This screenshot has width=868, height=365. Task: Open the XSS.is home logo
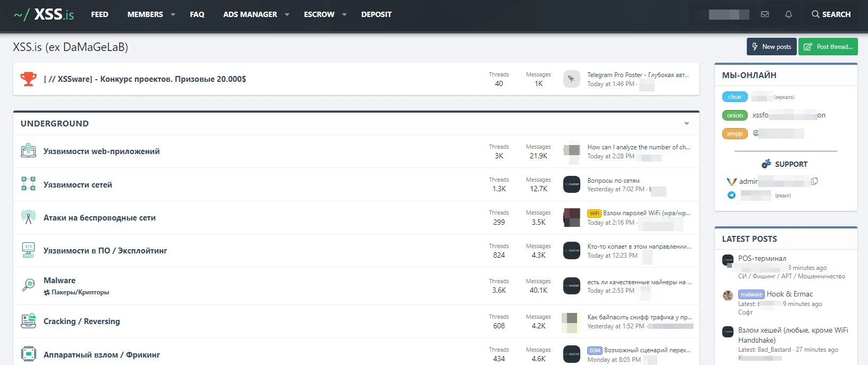tap(44, 14)
